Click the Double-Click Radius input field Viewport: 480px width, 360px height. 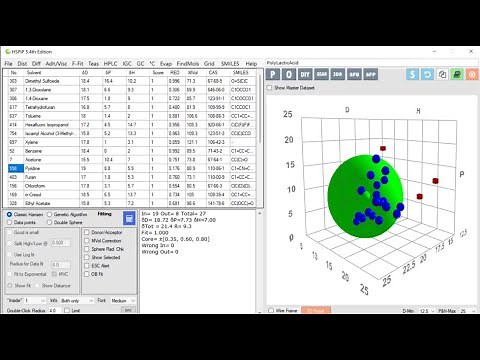[54, 311]
